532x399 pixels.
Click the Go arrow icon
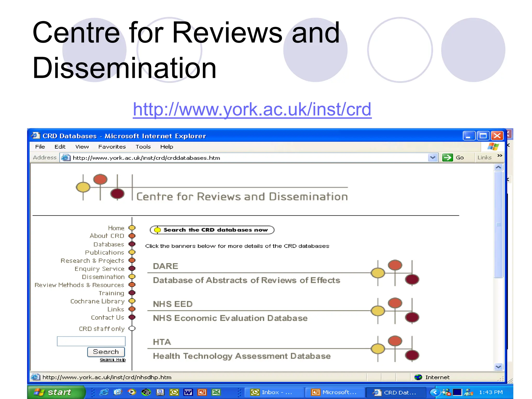coord(447,157)
